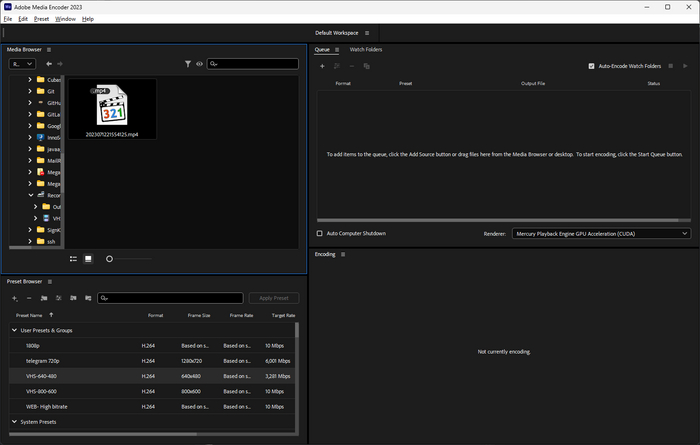
Task: Click the back arrow in Media Browser
Action: pyautogui.click(x=50, y=64)
